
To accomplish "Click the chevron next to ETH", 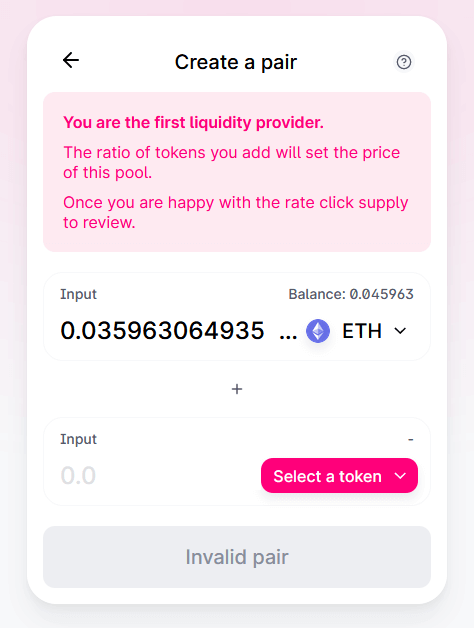I will coord(400,331).
